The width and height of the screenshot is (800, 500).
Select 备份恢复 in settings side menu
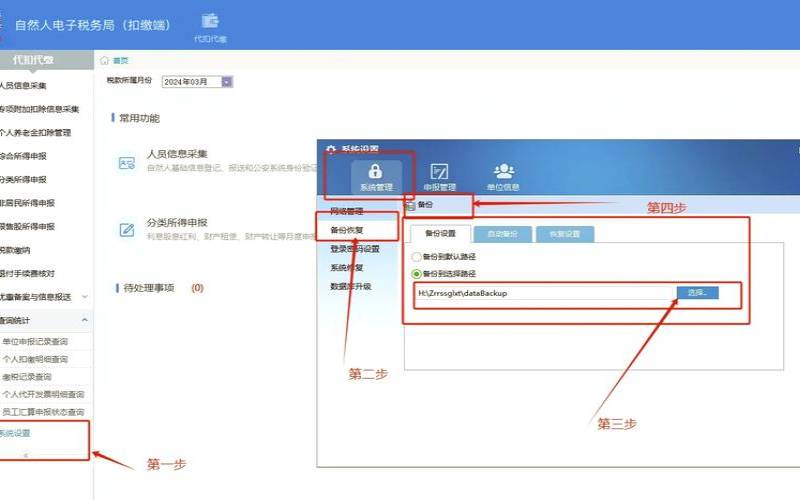tap(346, 230)
